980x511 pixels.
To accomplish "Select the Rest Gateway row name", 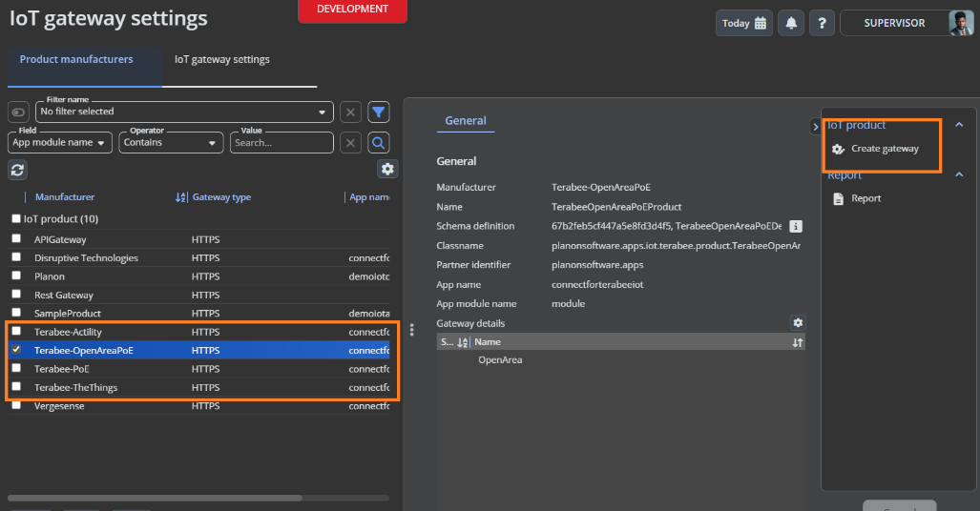I will (64, 295).
